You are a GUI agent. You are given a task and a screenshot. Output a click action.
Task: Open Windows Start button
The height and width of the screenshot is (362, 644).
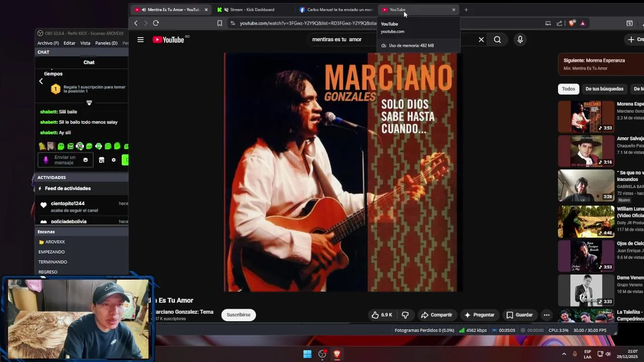307,354
